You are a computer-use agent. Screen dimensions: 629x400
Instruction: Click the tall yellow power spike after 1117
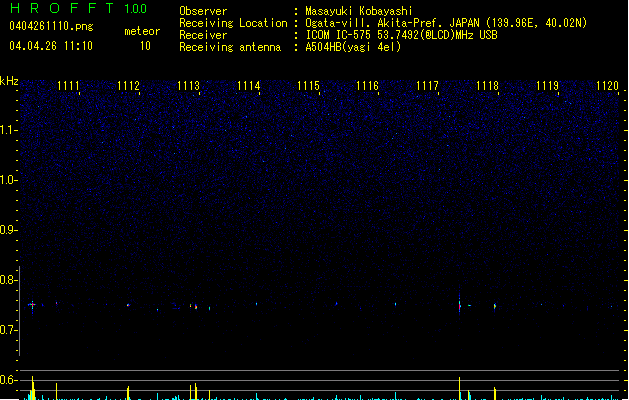coord(460,388)
